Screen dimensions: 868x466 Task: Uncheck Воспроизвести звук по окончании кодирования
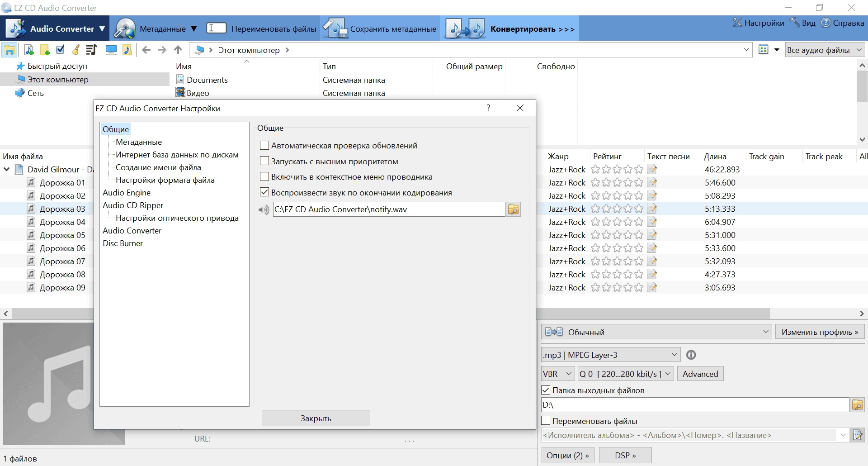[x=264, y=192]
